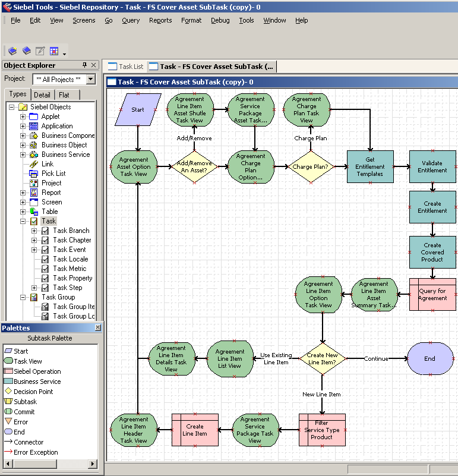The height and width of the screenshot is (476, 458).
Task: Select the Add/Remove An Asset? decision node
Action: 194,166
